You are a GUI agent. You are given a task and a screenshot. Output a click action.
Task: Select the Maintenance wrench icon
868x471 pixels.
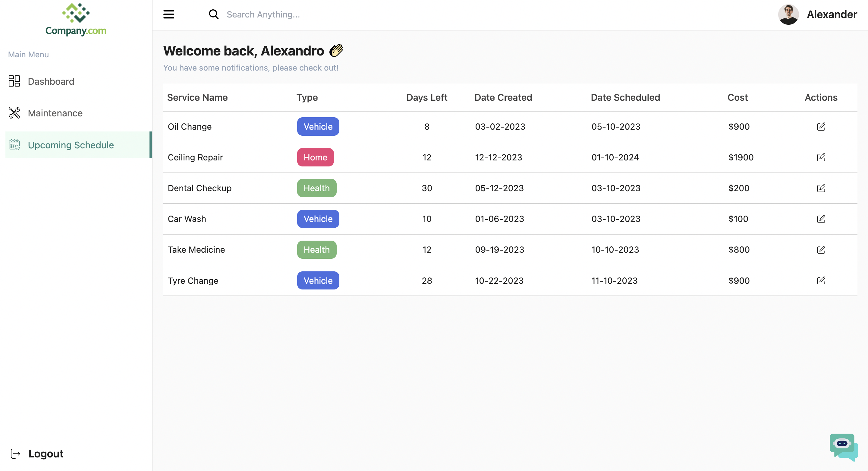click(x=14, y=113)
